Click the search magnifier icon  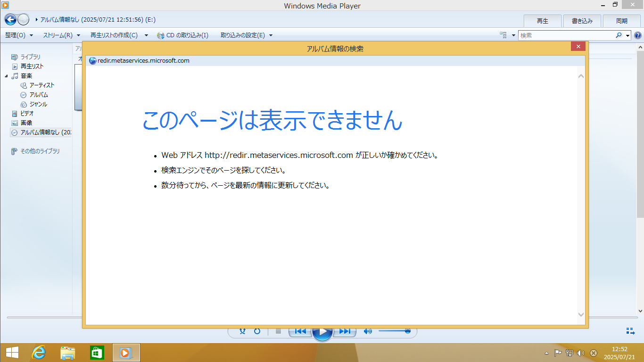(x=619, y=35)
